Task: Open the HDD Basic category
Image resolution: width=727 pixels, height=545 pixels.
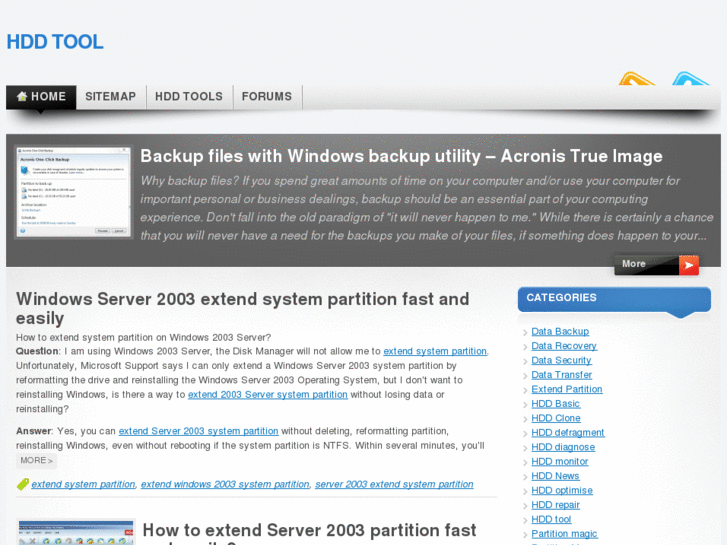Action: [x=555, y=404]
